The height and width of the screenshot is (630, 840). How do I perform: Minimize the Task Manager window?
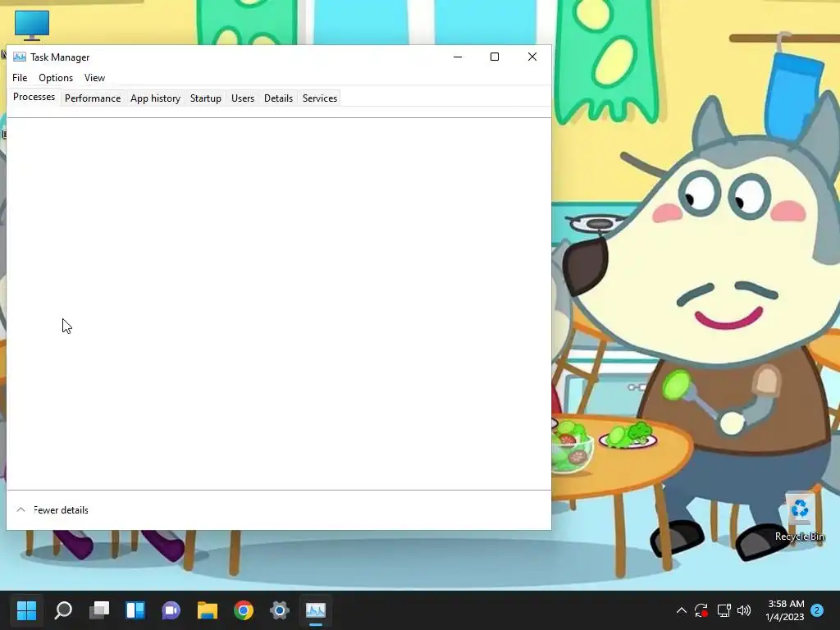coord(458,57)
